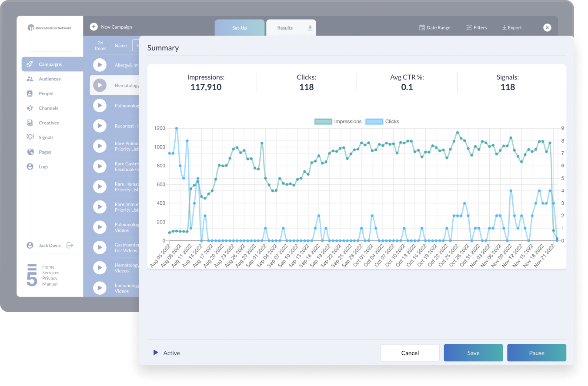Switch to the Set-Up tab

239,28
